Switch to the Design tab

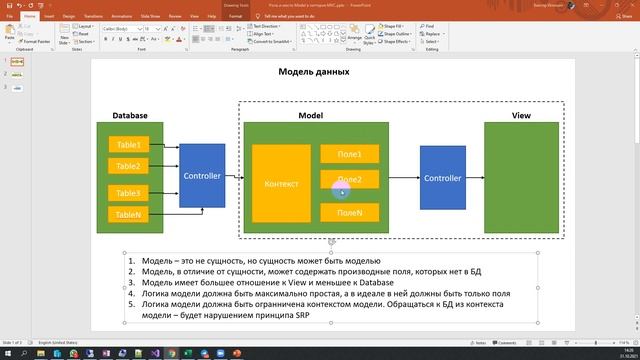(69, 16)
